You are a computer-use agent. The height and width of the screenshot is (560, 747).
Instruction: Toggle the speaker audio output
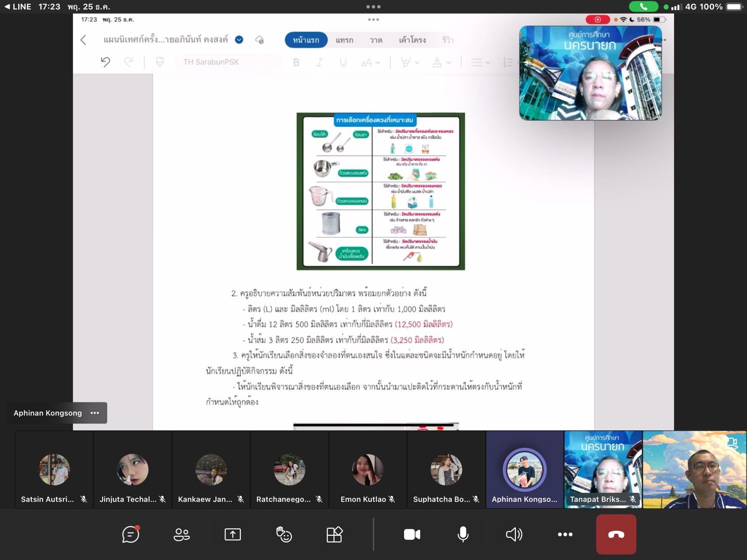coord(514,534)
